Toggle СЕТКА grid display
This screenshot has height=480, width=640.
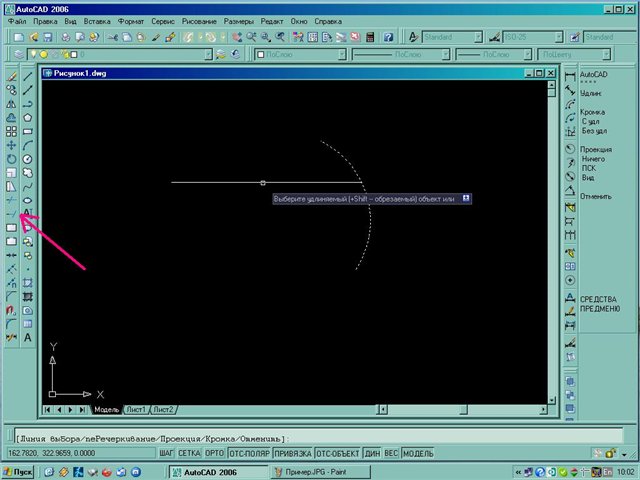(x=189, y=453)
